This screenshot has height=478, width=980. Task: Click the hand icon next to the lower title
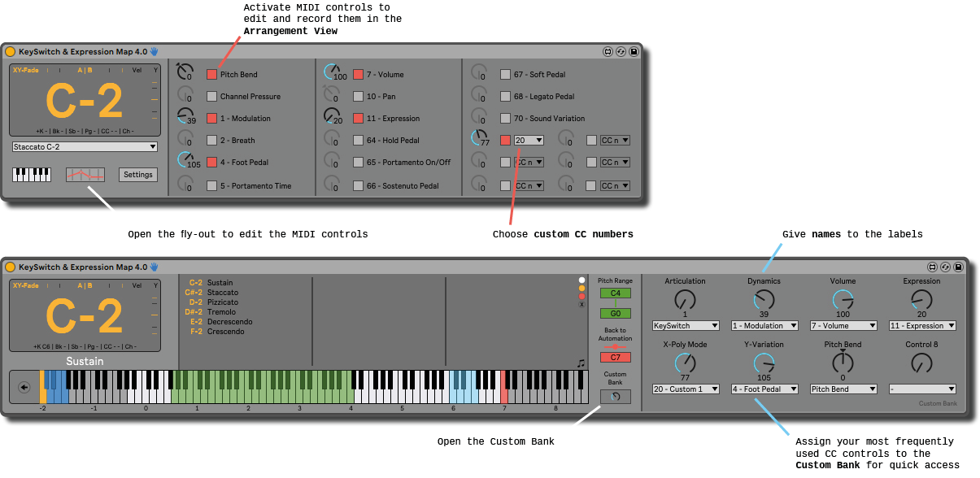[x=154, y=267]
